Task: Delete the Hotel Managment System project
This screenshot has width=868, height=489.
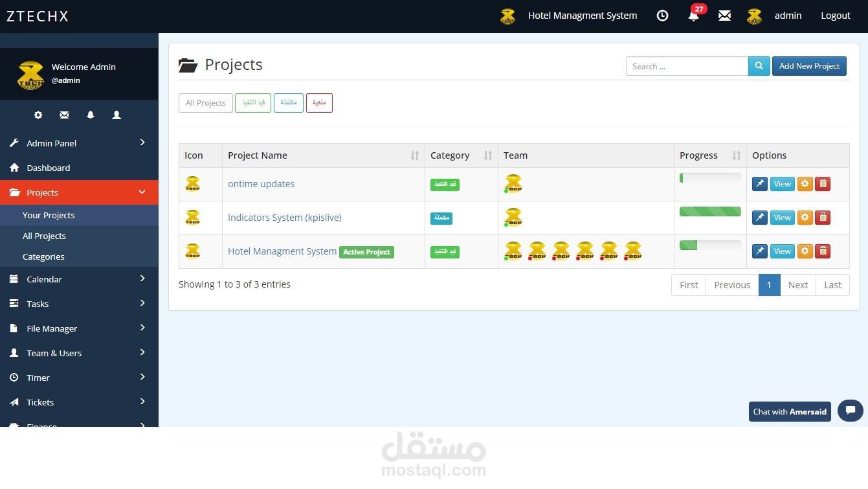Action: point(823,251)
